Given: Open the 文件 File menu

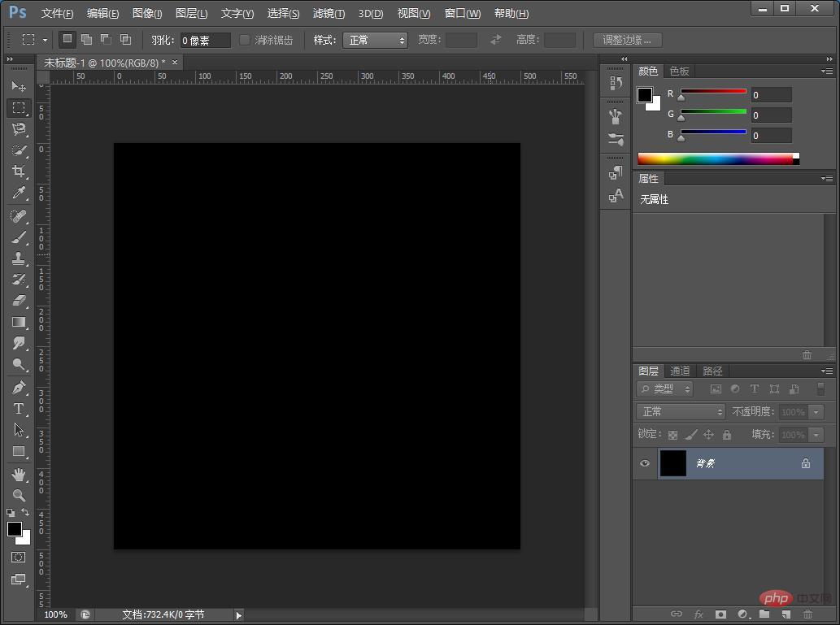Looking at the screenshot, I should coord(57,13).
